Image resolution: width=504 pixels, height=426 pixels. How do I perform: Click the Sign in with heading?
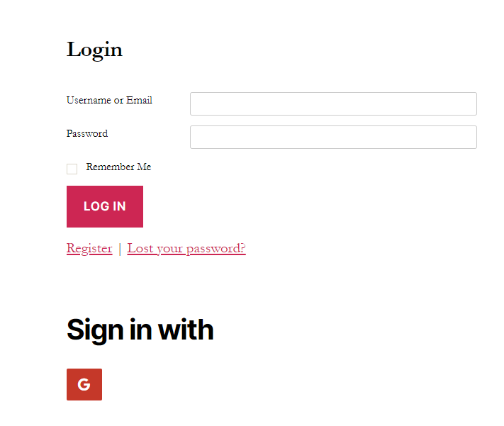coord(140,330)
